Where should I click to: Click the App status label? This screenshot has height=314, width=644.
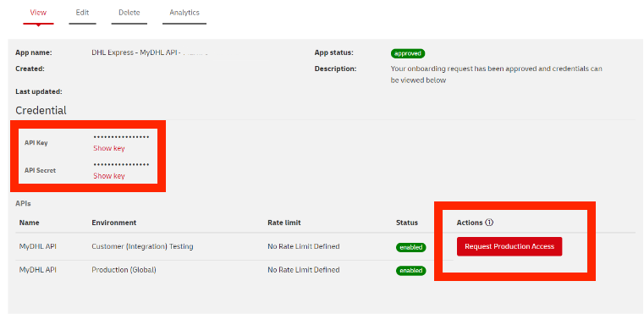tap(334, 52)
